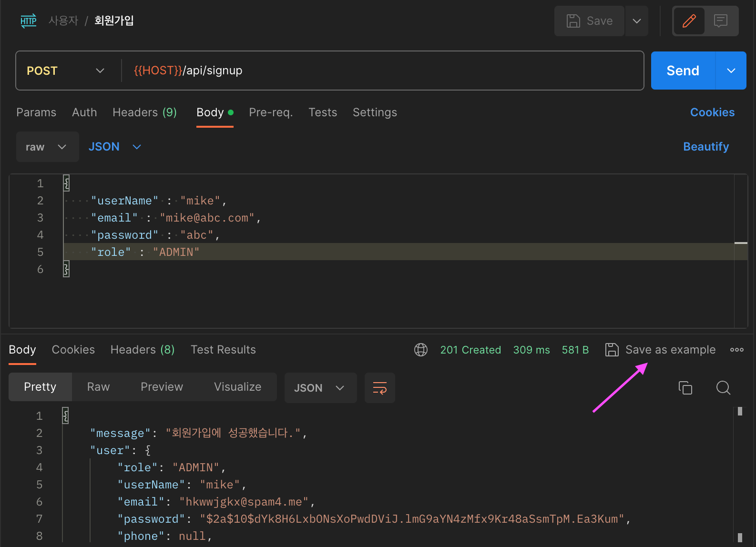Open the comments icon
756x547 pixels.
(x=720, y=21)
